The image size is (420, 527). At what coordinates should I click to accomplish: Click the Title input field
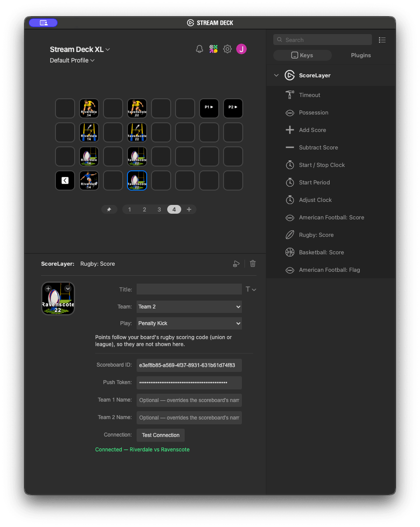tap(189, 289)
